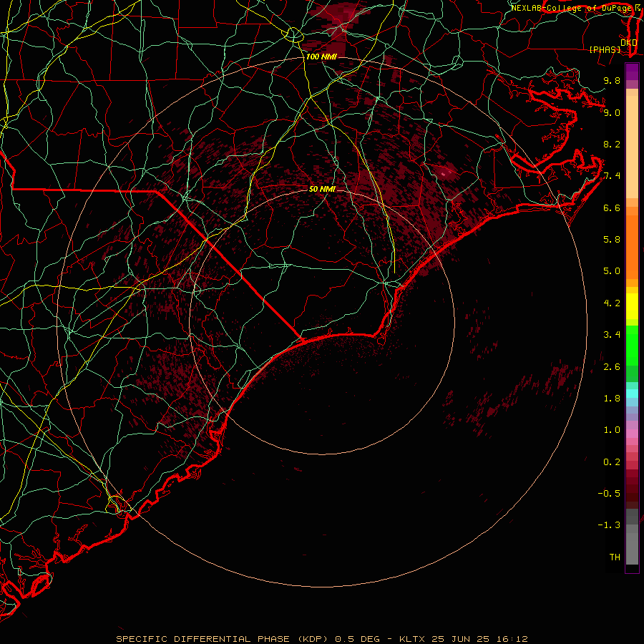Click the TH label on the scale
The height and width of the screenshot is (644, 644).
[615, 557]
